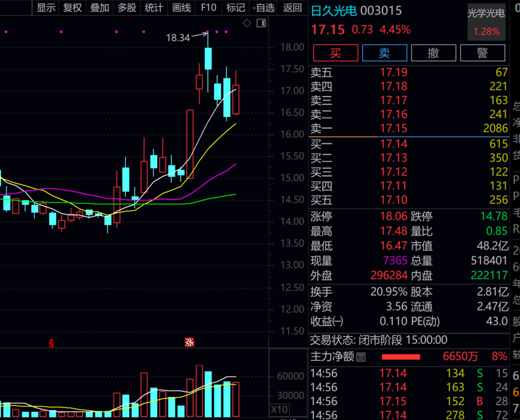520x420 pixels.
Task: Select the 卖三 price 17.17
Action: point(394,100)
